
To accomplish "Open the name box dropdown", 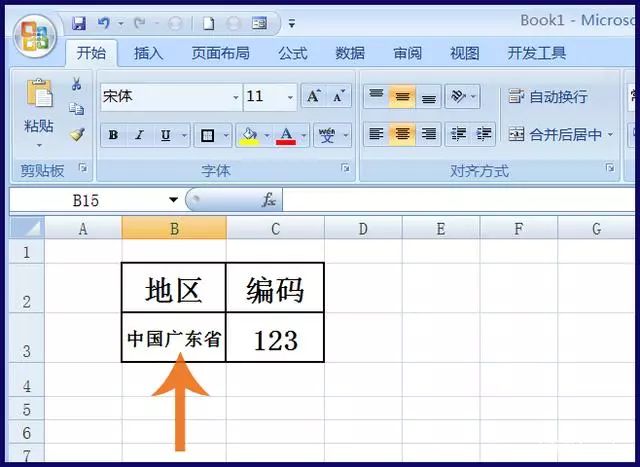I will 173,200.
